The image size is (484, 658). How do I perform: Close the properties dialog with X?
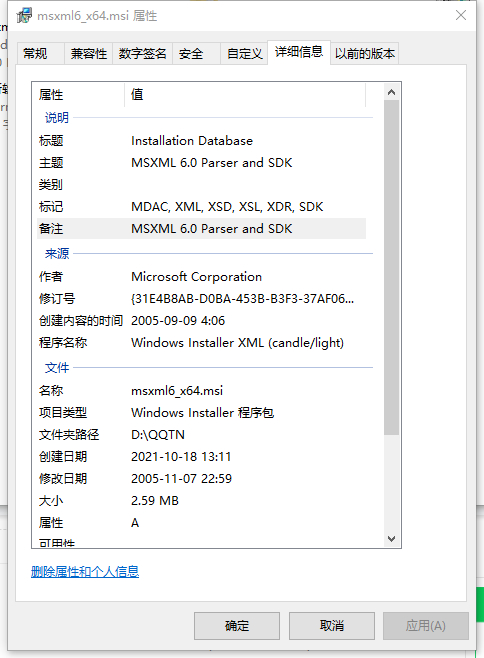[x=460, y=16]
